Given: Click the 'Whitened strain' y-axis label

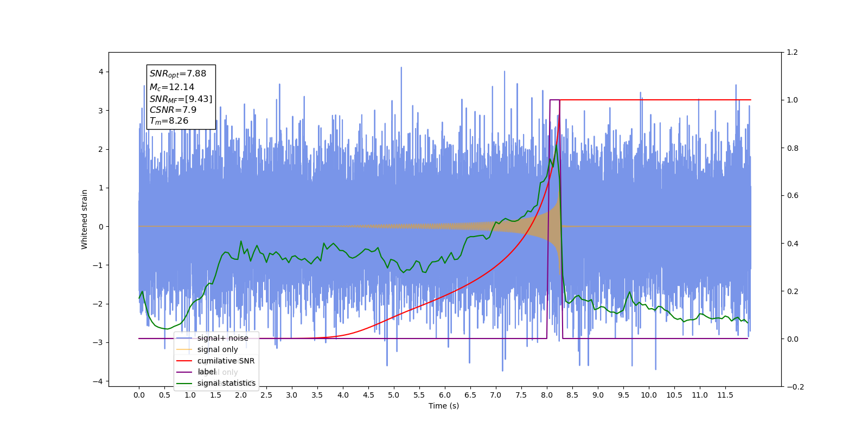Looking at the screenshot, I should [x=85, y=219].
